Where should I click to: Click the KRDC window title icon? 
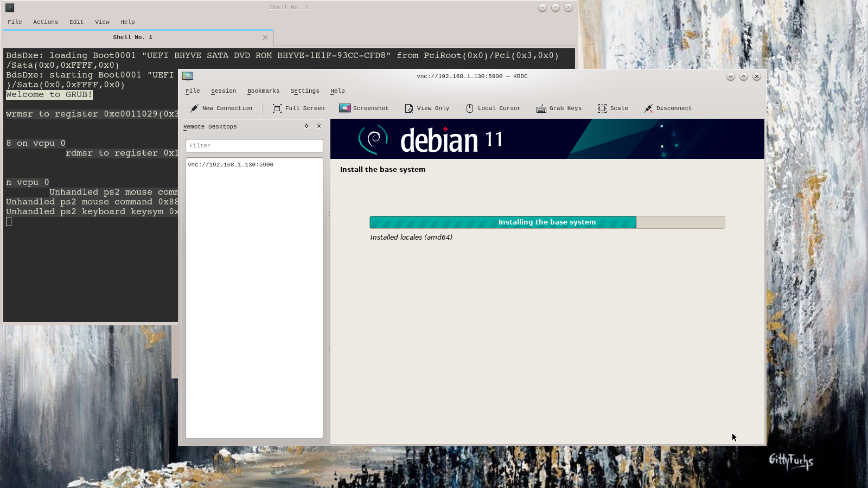coord(188,76)
